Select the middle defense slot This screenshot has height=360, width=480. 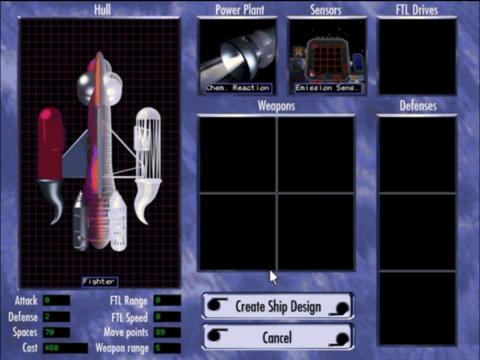point(417,232)
